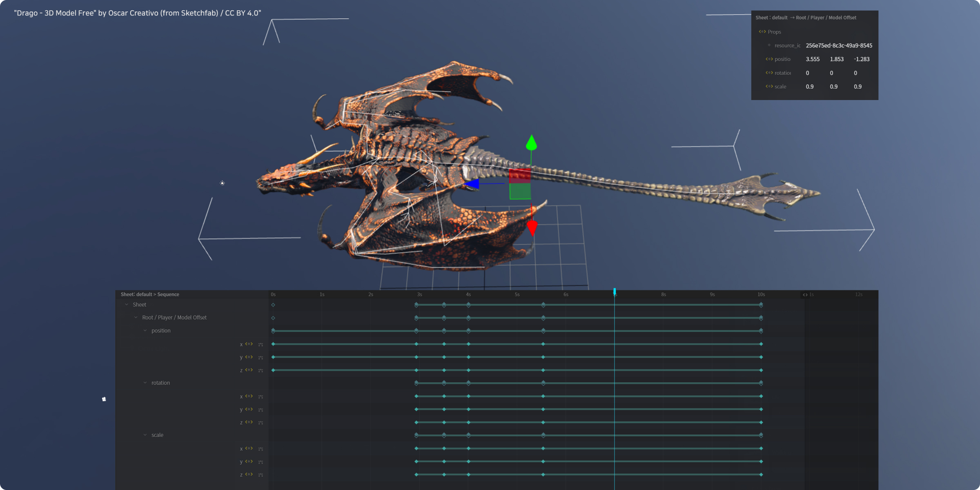980x490 pixels.
Task: Collapse the Sheet row in sequence tree
Action: click(x=127, y=305)
